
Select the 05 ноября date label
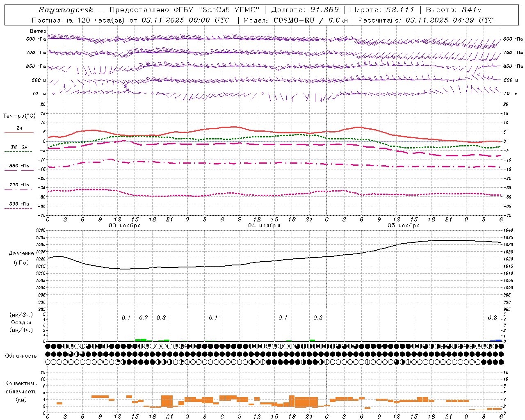pyautogui.click(x=404, y=226)
